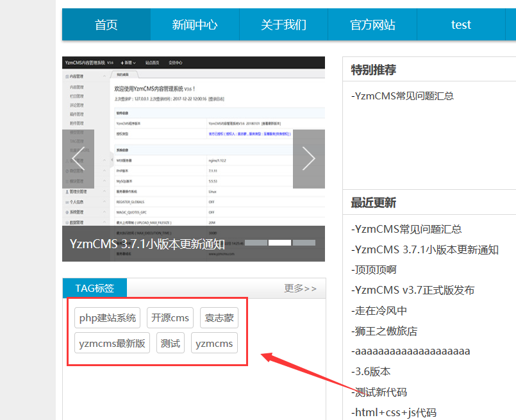Open YzmCMS 3.7.1小版本更新通知 in 最近更新
Viewport: 516px width, 420px height.
point(425,249)
